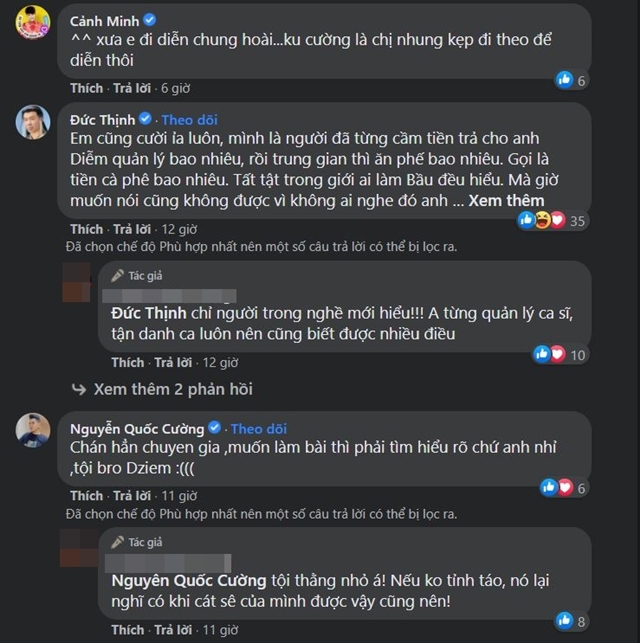Open Cảnh Minh's profile name link
Viewport: 640px width, 643px height.
[104, 18]
